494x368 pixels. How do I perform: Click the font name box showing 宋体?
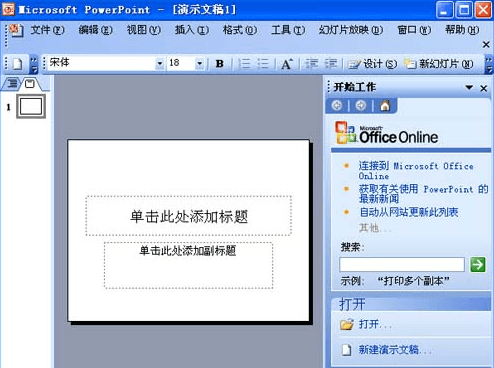102,63
